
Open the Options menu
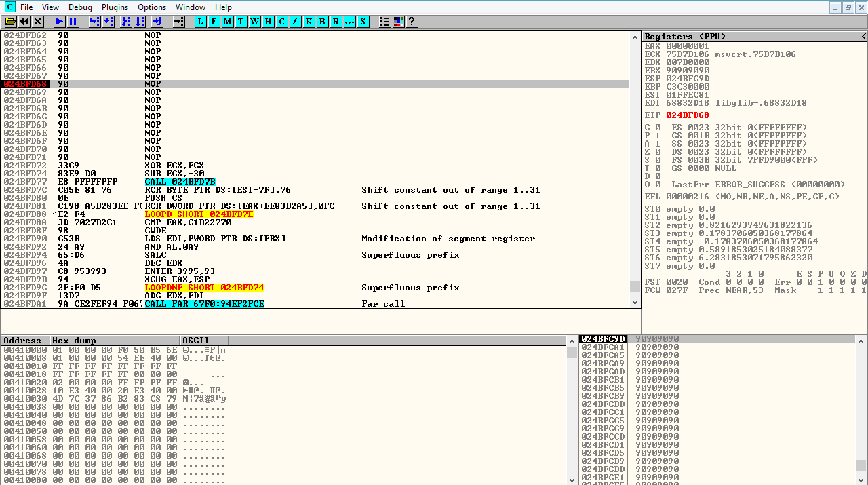[152, 7]
